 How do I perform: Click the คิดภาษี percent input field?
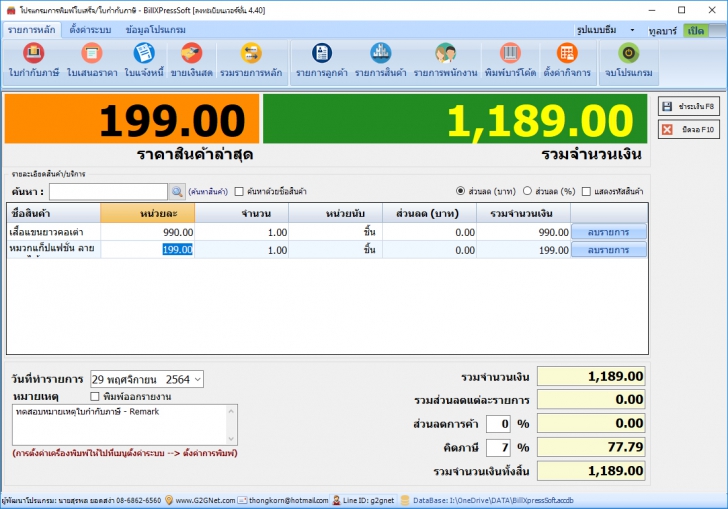499,448
